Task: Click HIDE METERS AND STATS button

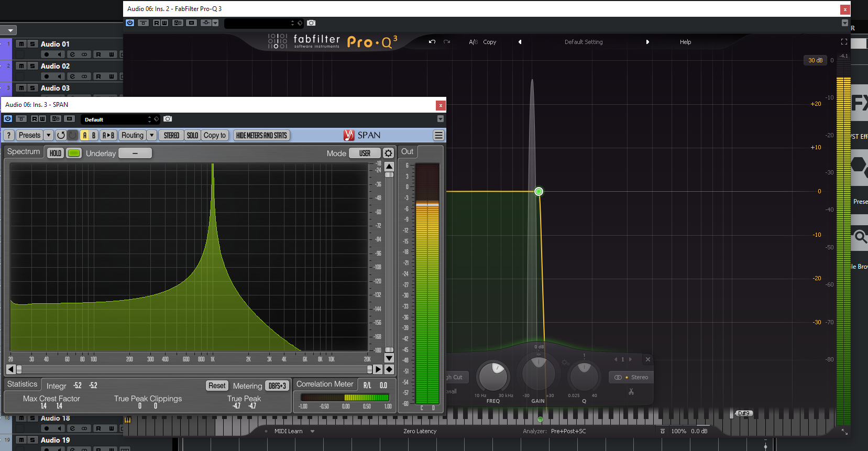Action: [x=261, y=135]
